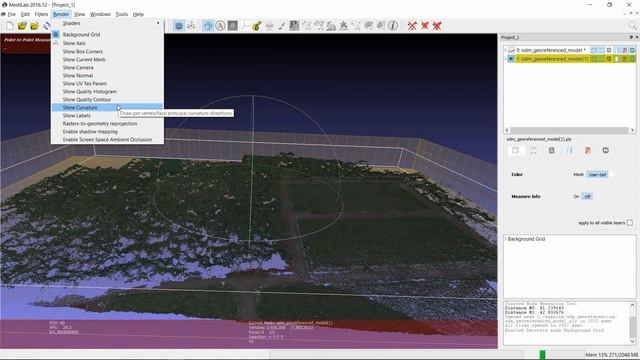The height and width of the screenshot is (360, 640).
Task: Open the Edit menu
Action: (25, 14)
